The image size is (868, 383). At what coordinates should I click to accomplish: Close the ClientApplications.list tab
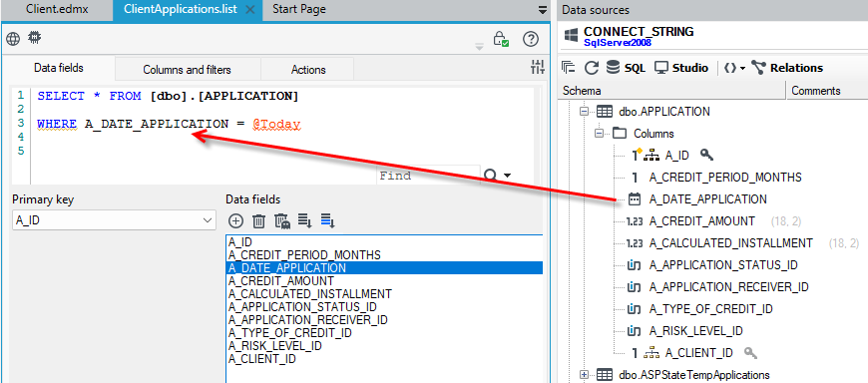(x=249, y=9)
